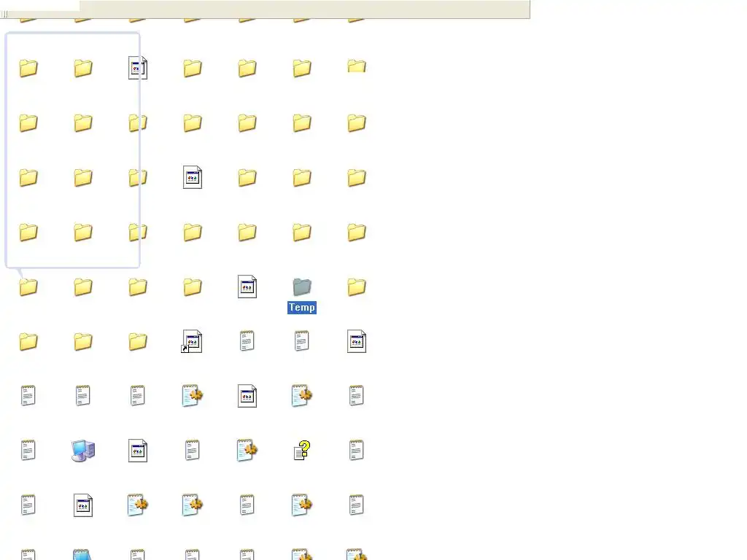Select gear-badged file directly below help file icon
747x560 pixels.
(302, 505)
